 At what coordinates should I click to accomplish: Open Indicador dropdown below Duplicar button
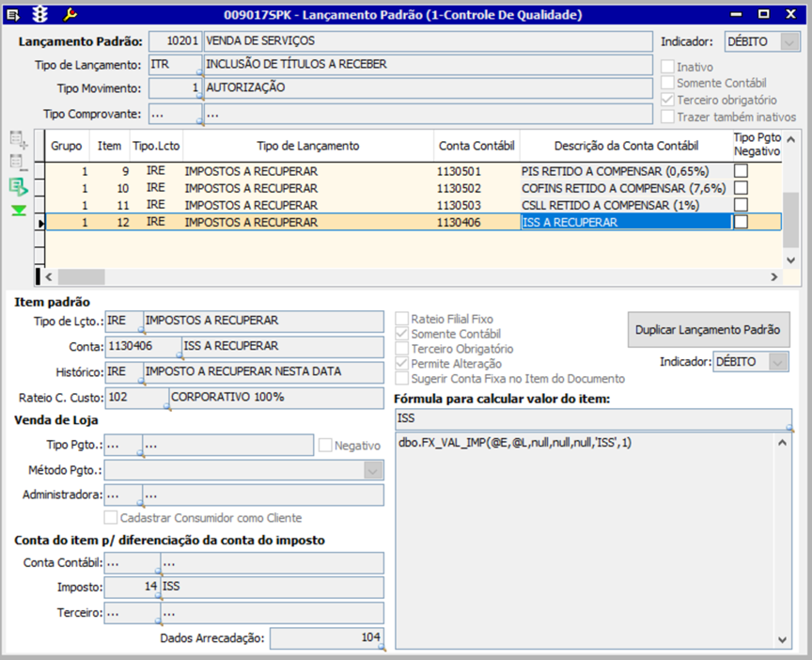click(x=778, y=362)
